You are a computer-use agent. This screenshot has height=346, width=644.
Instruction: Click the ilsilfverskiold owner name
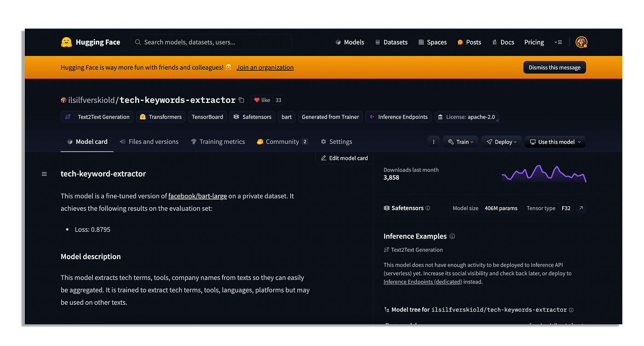click(92, 100)
